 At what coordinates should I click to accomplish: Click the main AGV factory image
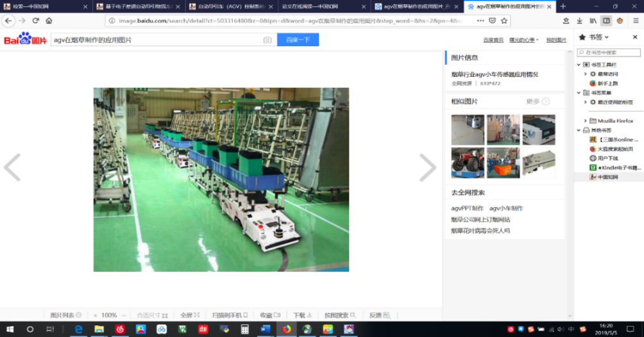[221, 179]
